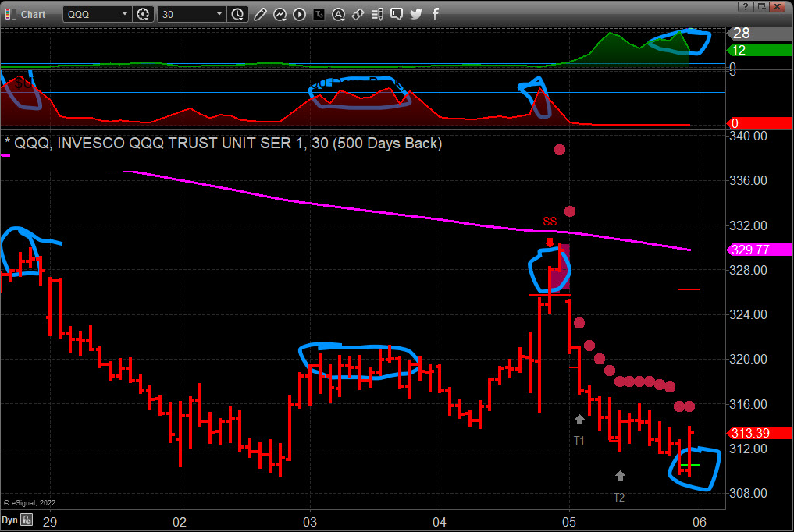This screenshot has height=532, width=794.
Task: Click the multicolor Chart window icon
Action: (x=9, y=14)
